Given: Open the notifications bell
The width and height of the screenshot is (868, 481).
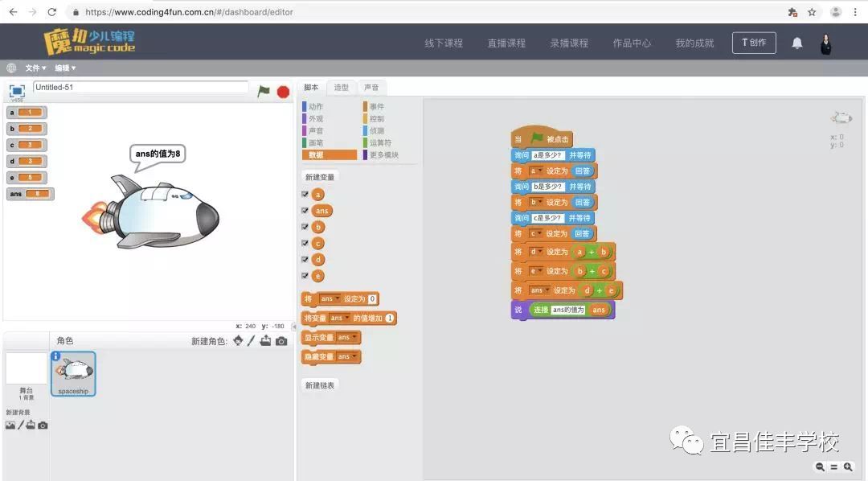Looking at the screenshot, I should (x=796, y=43).
